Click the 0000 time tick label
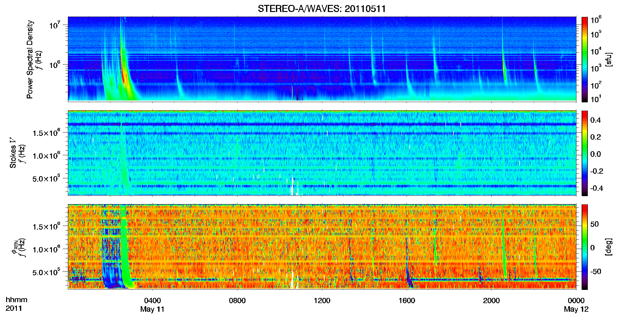 point(576,301)
